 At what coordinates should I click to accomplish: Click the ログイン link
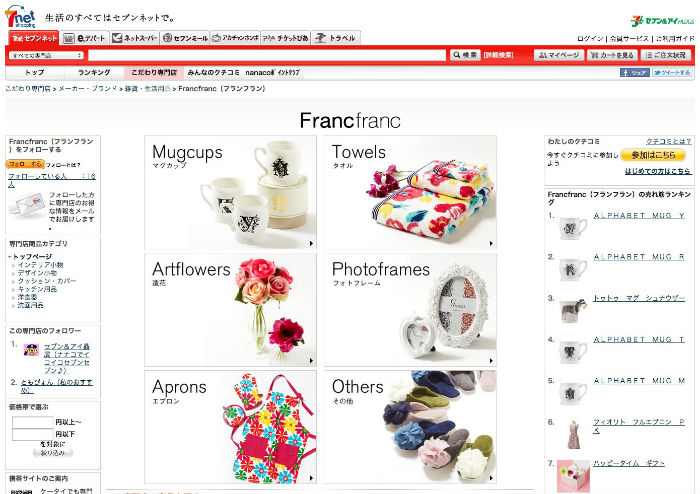(590, 39)
